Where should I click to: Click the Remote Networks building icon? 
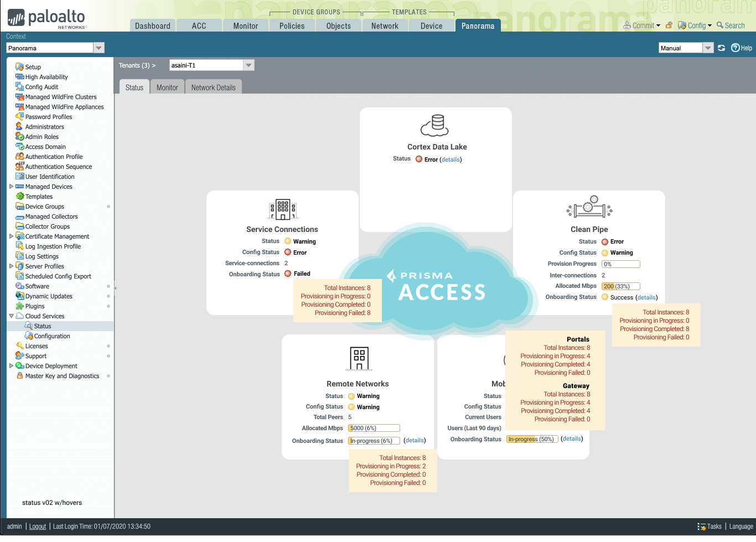(x=359, y=358)
